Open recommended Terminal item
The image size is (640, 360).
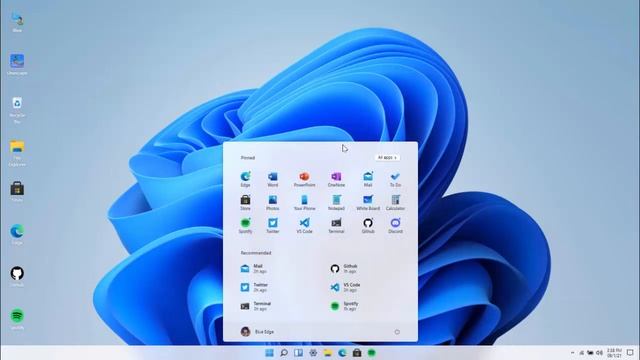pos(256,306)
